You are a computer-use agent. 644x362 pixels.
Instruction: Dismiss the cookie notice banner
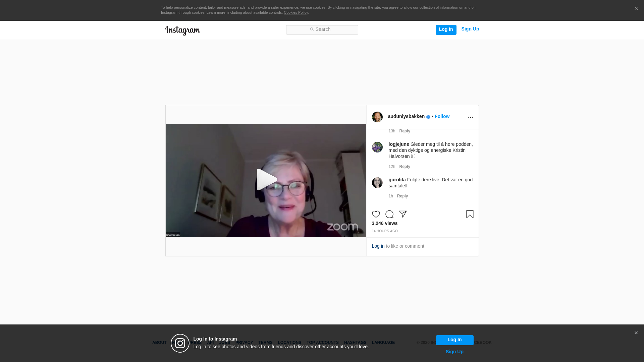click(636, 9)
